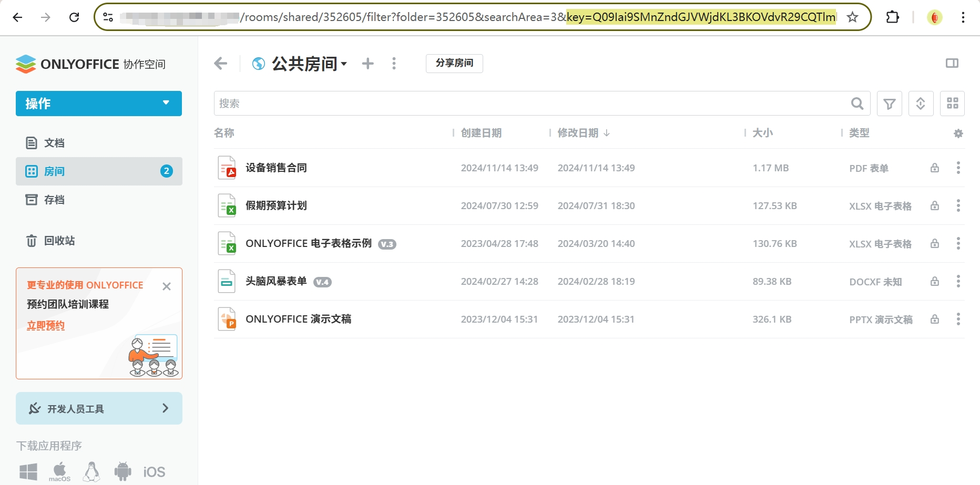Click the 房间 notification badge 2
980x485 pixels.
pyautogui.click(x=166, y=171)
